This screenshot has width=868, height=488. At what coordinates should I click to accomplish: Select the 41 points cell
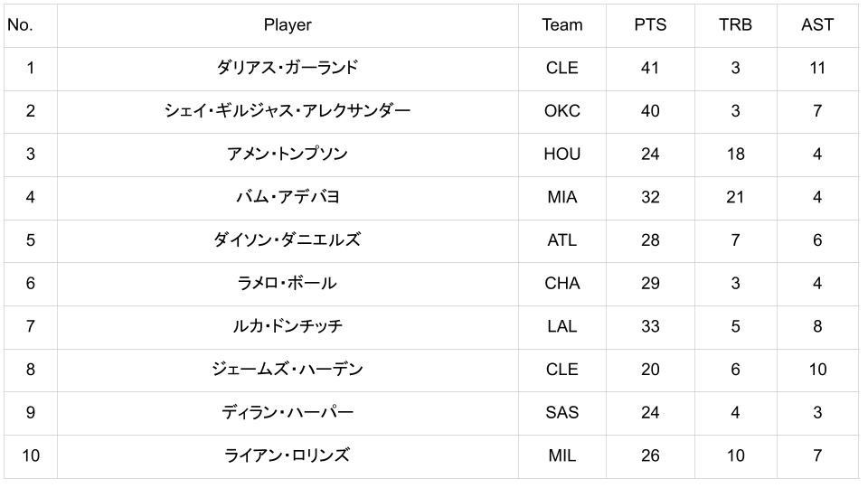[650, 68]
